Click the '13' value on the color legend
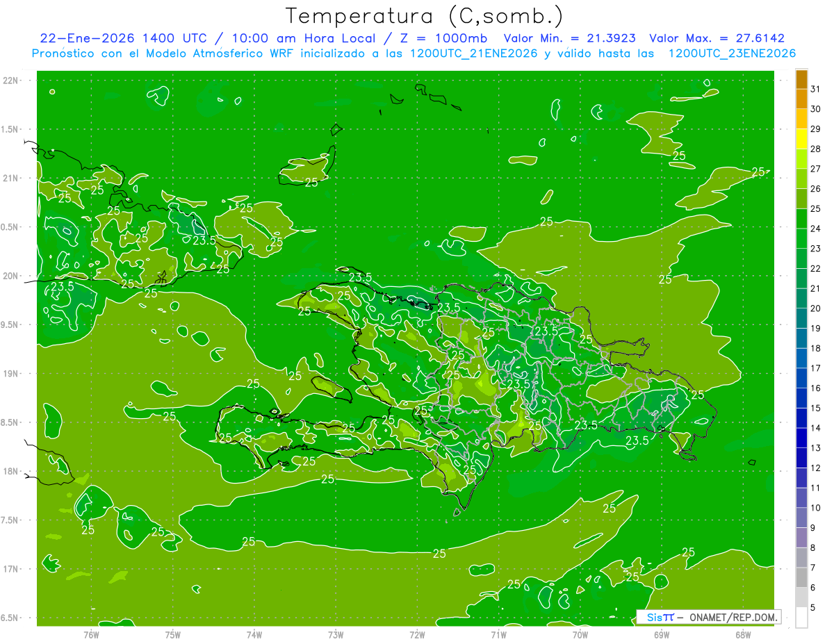 (x=816, y=448)
